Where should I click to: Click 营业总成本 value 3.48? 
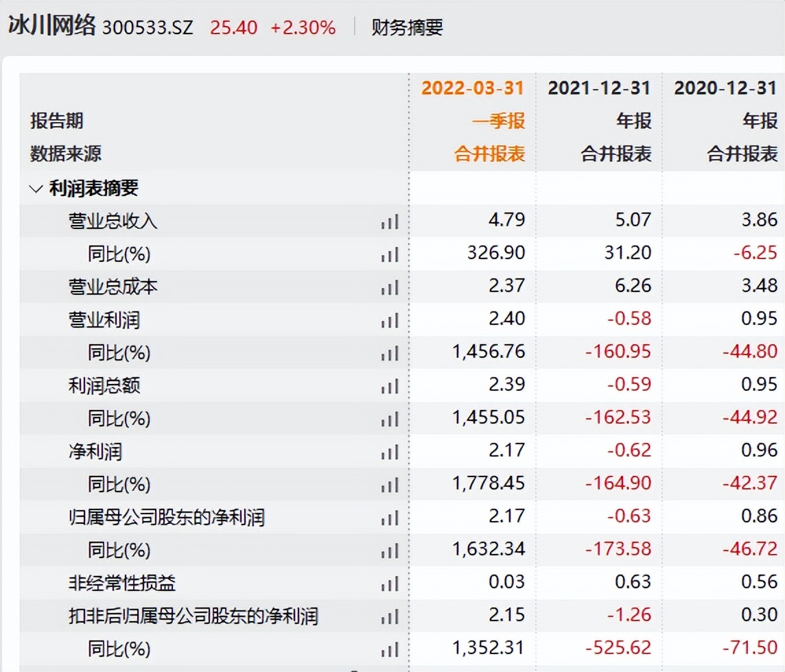click(x=760, y=286)
